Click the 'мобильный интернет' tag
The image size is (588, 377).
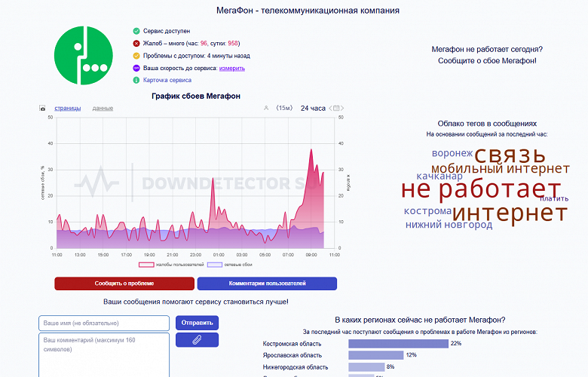coord(501,169)
